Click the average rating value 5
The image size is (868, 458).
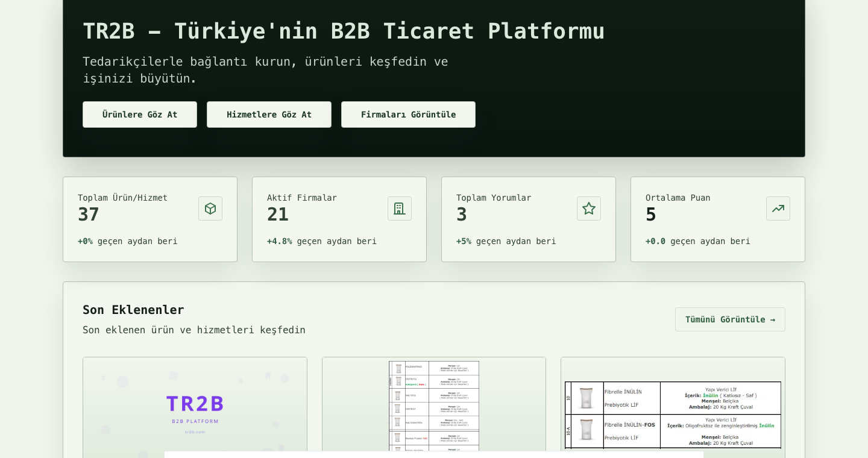pyautogui.click(x=651, y=215)
